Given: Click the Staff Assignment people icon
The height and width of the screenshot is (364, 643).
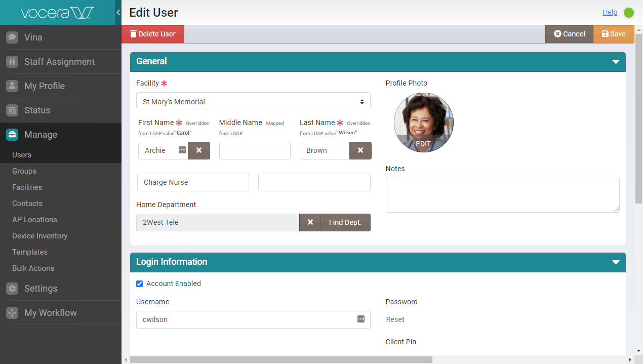Looking at the screenshot, I should 12,62.
